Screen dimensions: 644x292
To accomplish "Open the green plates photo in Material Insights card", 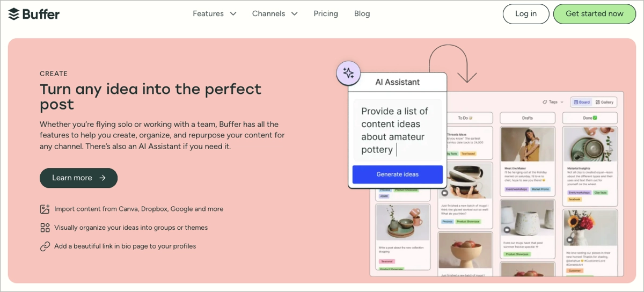I will coord(590,144).
